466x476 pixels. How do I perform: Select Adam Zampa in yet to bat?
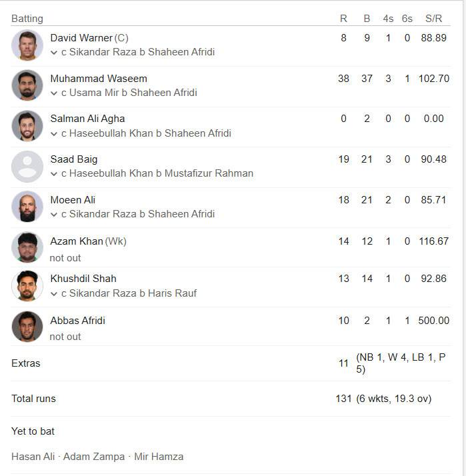94,457
